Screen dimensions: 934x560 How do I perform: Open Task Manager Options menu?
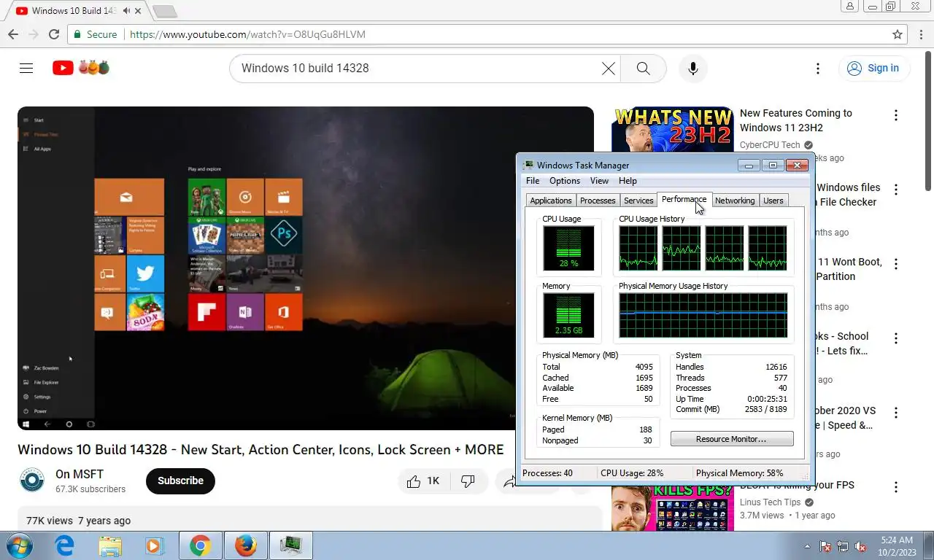[565, 181]
